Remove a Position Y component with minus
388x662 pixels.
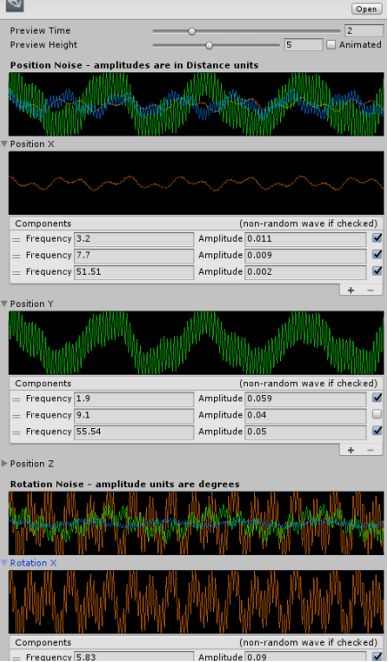(371, 450)
